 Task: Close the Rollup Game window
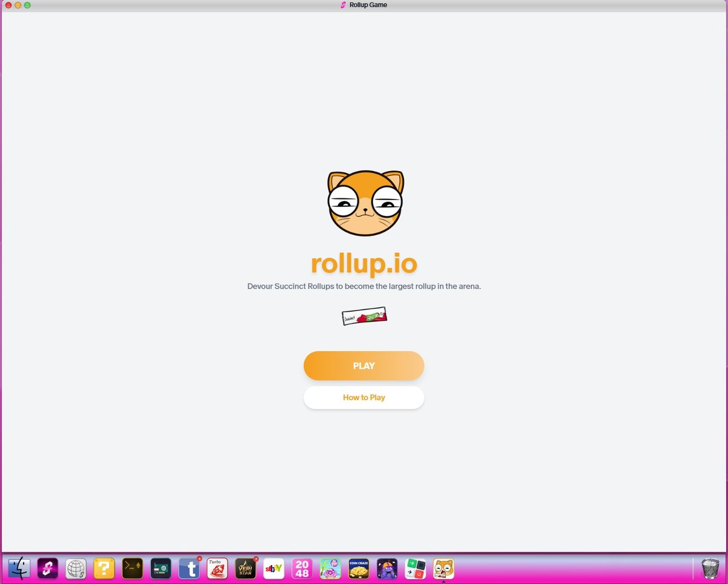tap(8, 5)
